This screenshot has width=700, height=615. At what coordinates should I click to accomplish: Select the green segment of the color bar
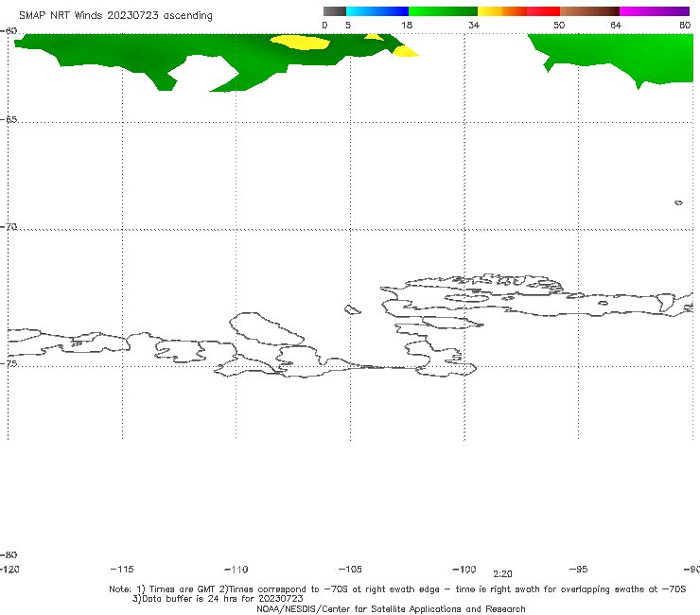tap(443, 11)
